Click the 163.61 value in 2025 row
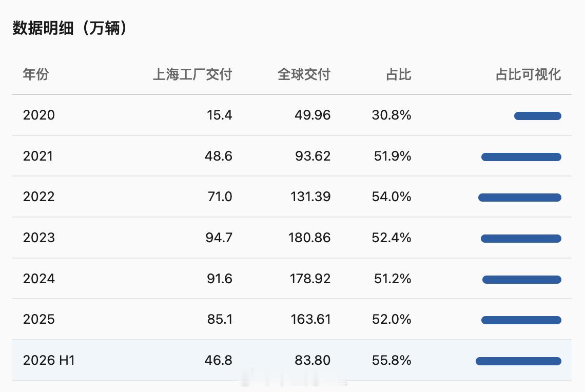This screenshot has height=392, width=585. click(310, 319)
